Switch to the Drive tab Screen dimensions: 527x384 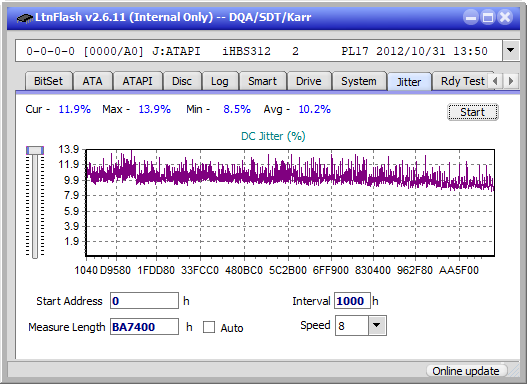(309, 81)
